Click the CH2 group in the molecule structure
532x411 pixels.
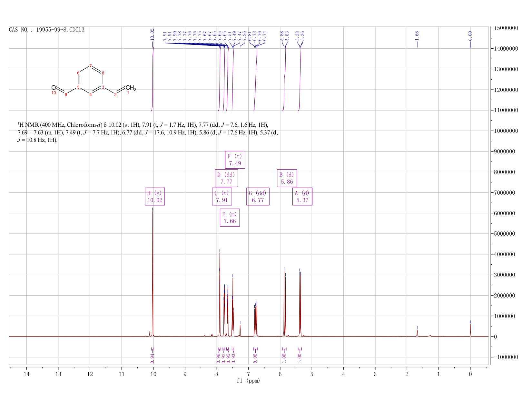pos(131,88)
